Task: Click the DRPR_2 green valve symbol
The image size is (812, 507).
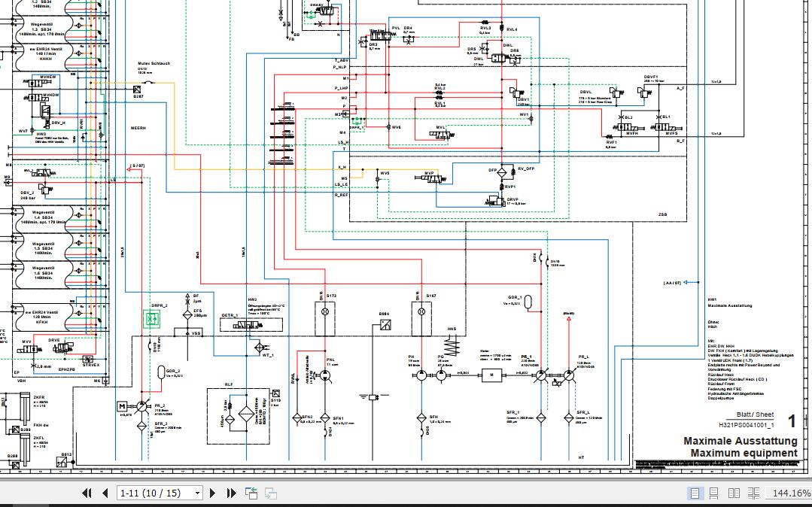Action: pyautogui.click(x=152, y=319)
